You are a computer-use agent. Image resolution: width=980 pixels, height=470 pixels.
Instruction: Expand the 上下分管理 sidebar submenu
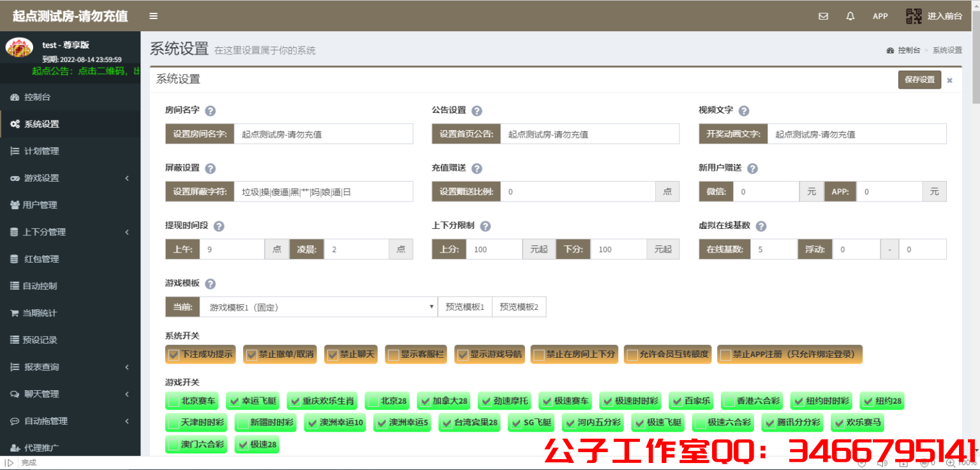(x=70, y=232)
